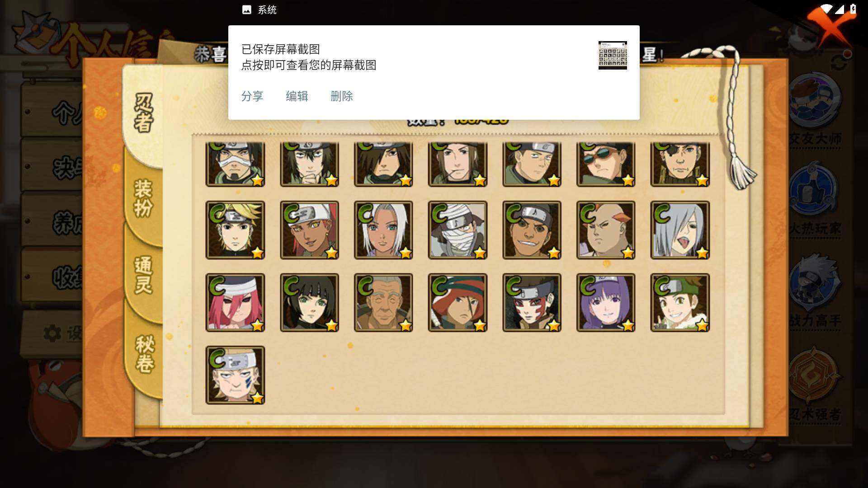Select the bandage-wrapped face ninja portrait
868x488 pixels.
click(458, 230)
